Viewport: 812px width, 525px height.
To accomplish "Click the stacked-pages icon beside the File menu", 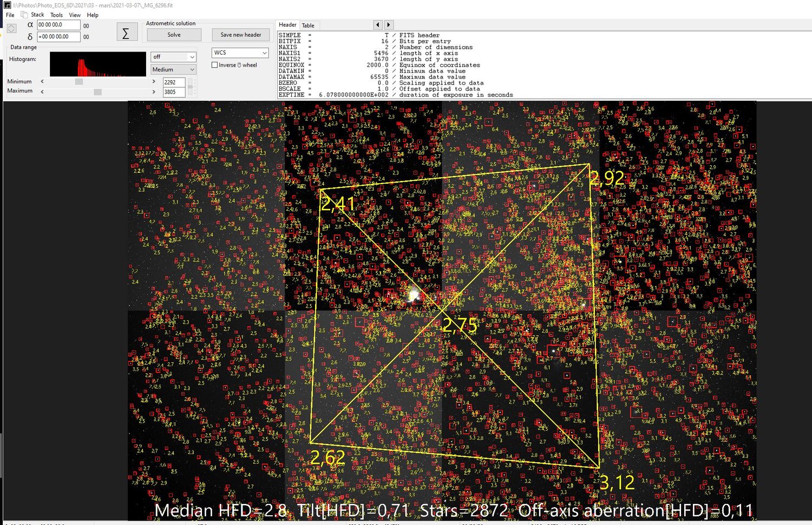I will 24,15.
